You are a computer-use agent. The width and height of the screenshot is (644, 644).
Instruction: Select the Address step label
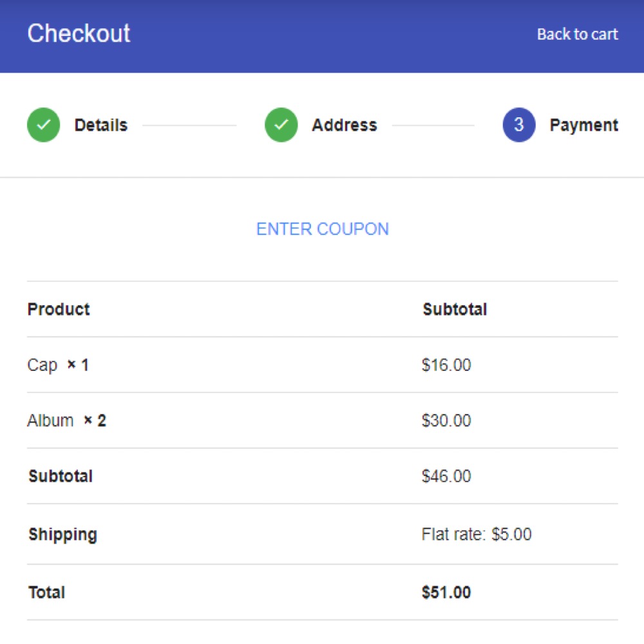point(344,125)
